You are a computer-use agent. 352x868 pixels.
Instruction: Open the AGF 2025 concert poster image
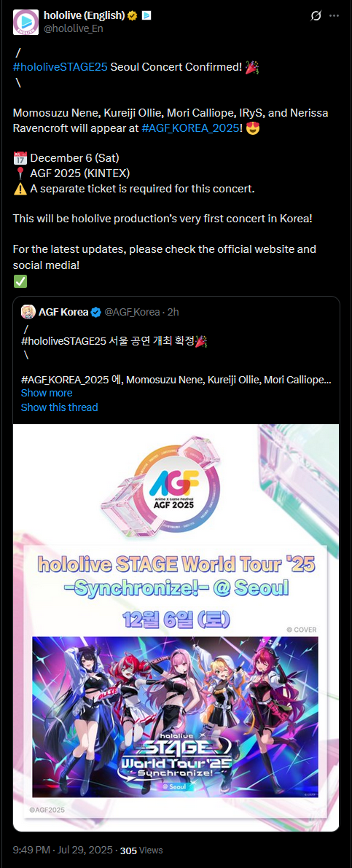pos(176,627)
